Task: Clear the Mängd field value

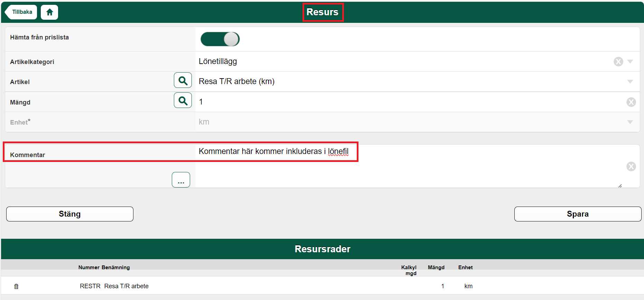Action: (x=631, y=102)
